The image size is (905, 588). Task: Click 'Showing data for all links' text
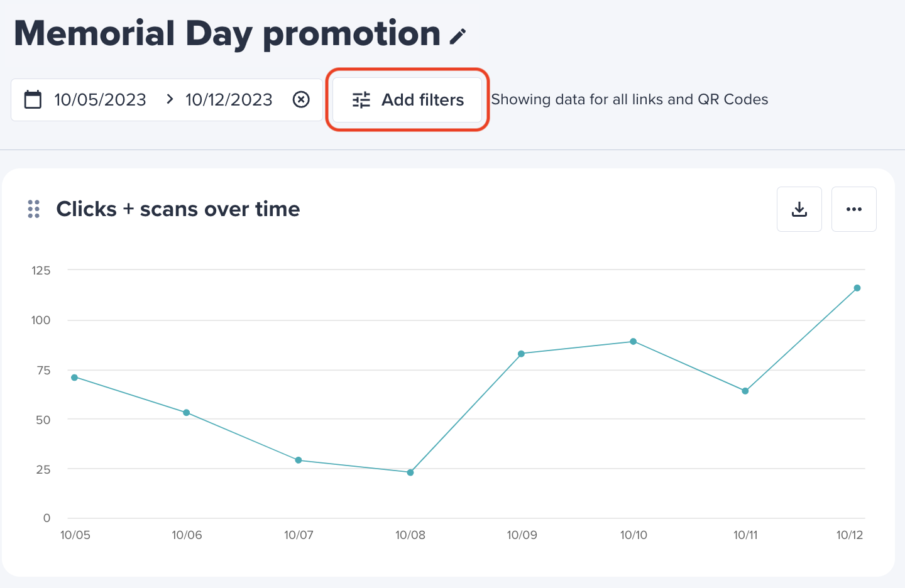[x=630, y=99]
